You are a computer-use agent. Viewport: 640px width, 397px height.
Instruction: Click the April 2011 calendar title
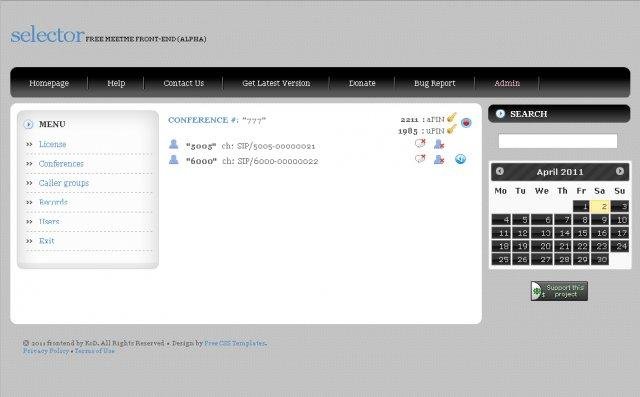[x=560, y=172]
